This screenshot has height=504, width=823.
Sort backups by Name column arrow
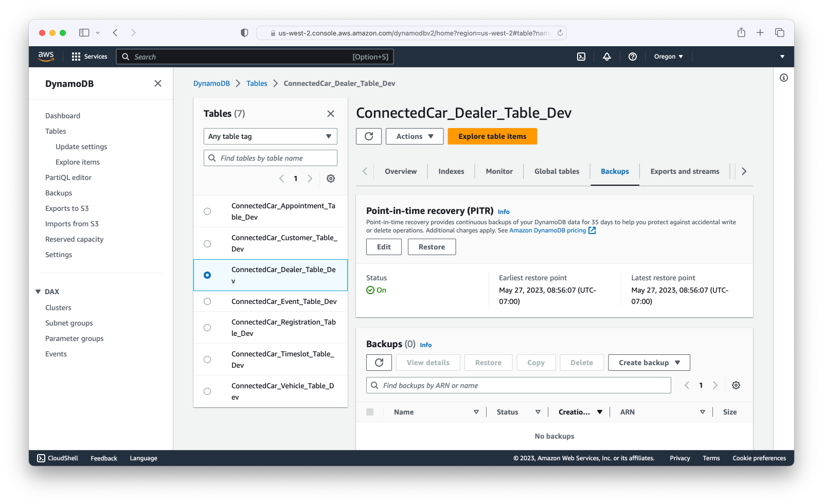tap(476, 412)
